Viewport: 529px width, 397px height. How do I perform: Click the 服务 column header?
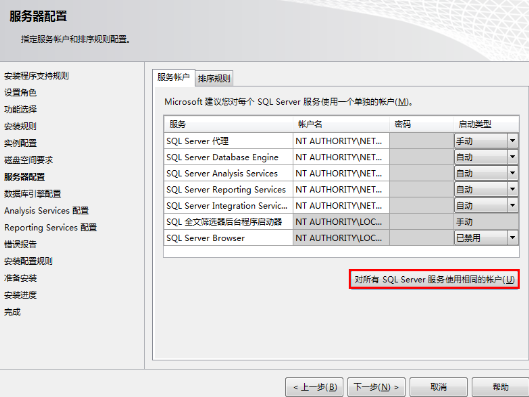(228, 124)
